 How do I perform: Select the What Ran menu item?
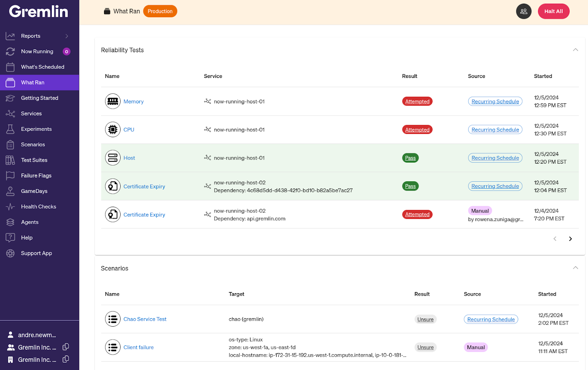(x=40, y=82)
